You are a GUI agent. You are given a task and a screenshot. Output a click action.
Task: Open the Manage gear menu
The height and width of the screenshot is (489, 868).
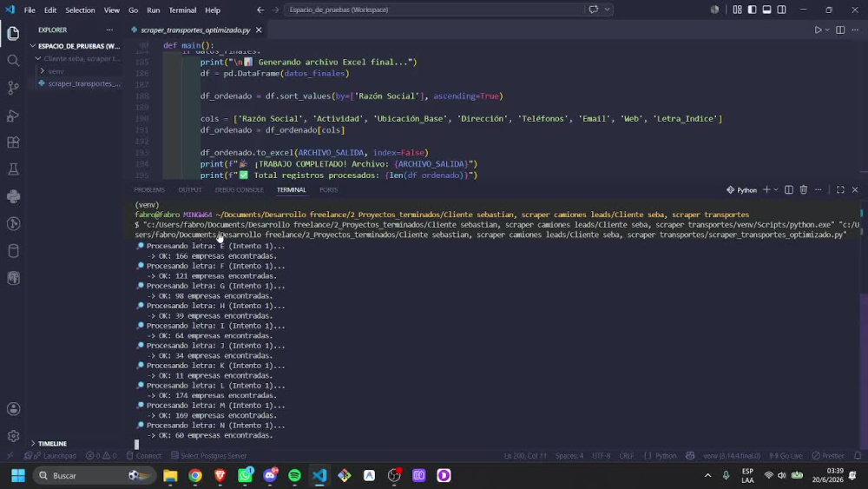pos(13,436)
